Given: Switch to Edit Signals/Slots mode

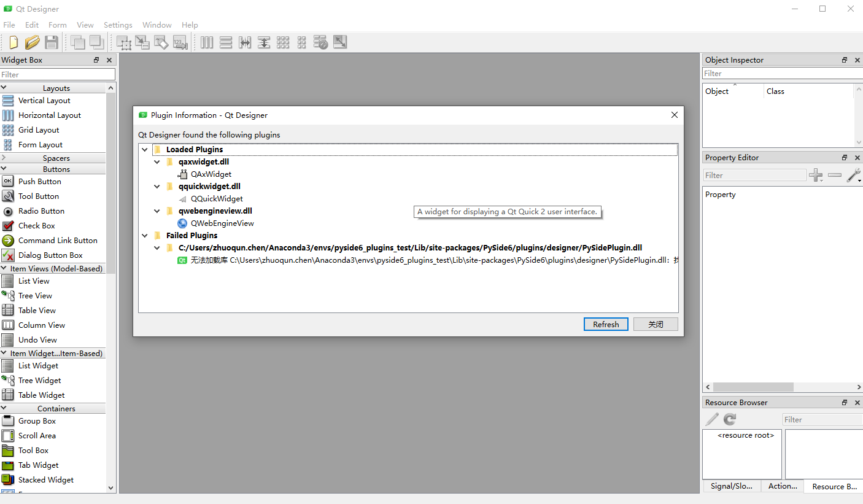Looking at the screenshot, I should point(142,42).
